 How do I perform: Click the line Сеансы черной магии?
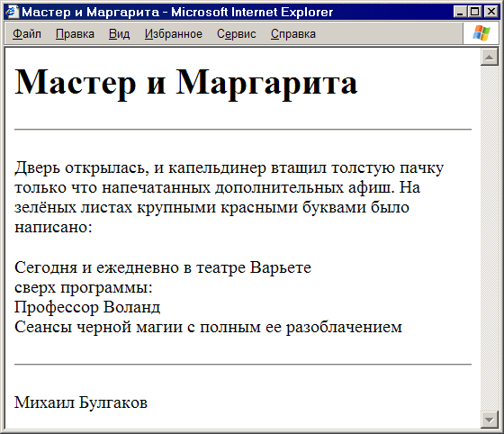[208, 327]
